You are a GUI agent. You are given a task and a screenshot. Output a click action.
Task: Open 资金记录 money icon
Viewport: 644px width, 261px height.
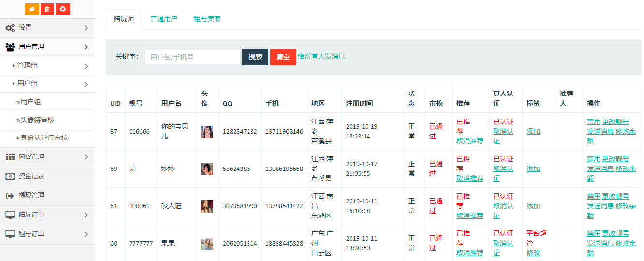pyautogui.click(x=10, y=176)
